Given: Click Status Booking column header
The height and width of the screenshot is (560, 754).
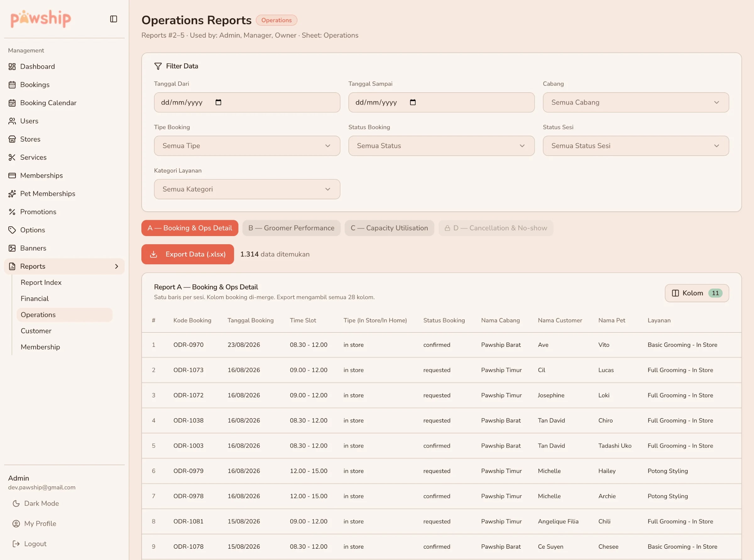Looking at the screenshot, I should click(x=444, y=320).
